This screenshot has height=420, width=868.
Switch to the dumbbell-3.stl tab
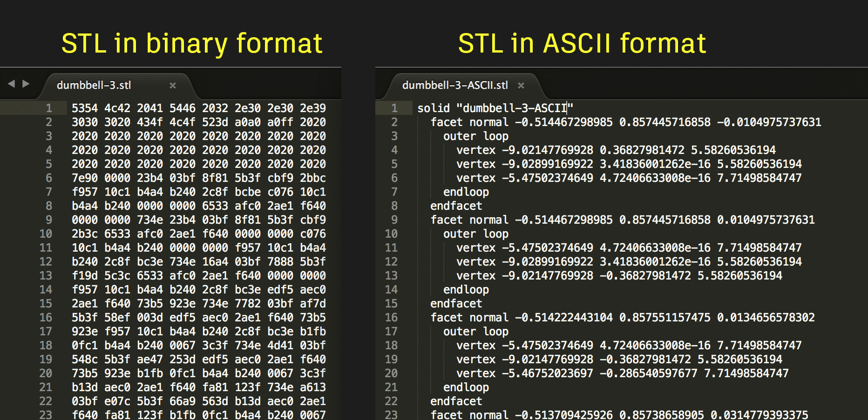(94, 86)
